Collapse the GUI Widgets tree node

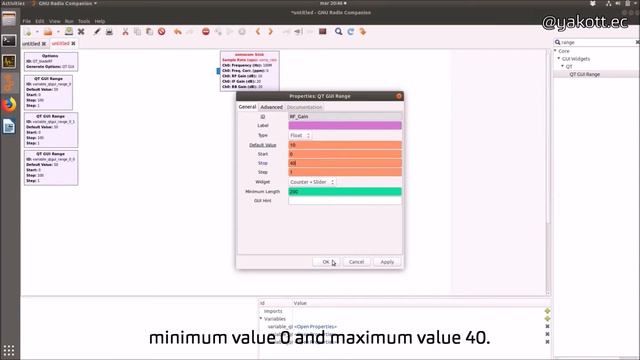[559, 58]
